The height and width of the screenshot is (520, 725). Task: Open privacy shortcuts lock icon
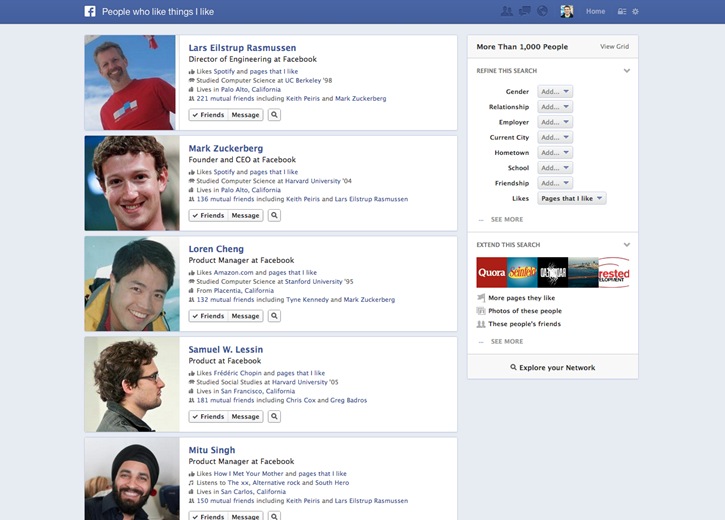coord(621,12)
